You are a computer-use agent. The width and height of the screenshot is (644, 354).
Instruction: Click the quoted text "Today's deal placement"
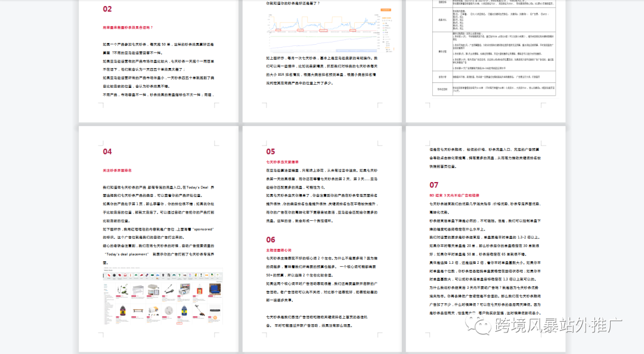126,254
